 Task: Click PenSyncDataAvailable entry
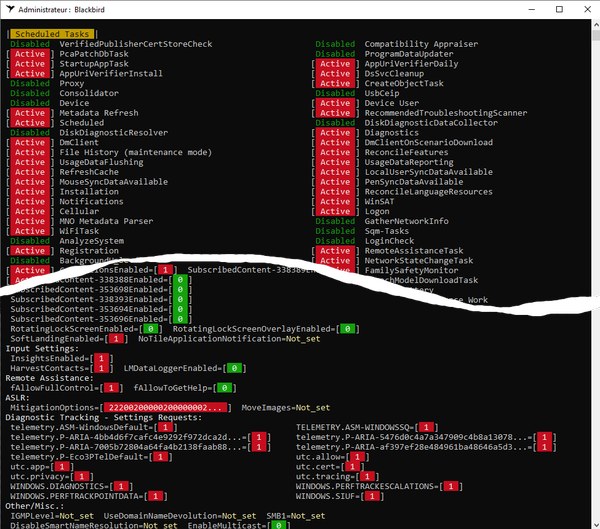click(414, 182)
